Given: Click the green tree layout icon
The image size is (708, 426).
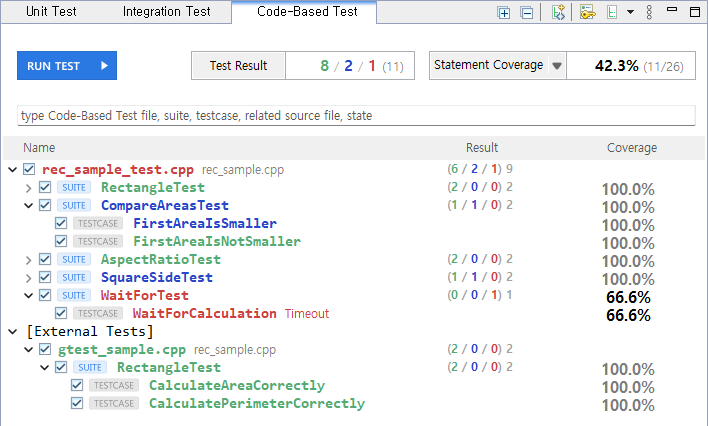Looking at the screenshot, I should pos(611,12).
